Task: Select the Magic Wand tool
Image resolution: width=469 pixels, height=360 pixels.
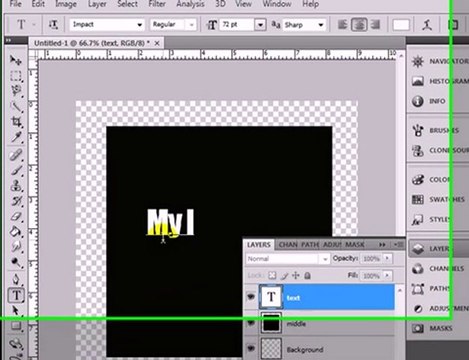Action: pos(15,106)
